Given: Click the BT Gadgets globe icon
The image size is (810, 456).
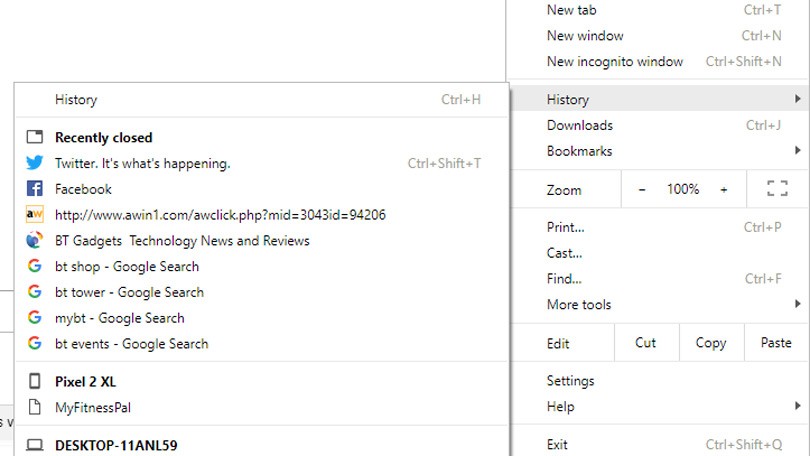Looking at the screenshot, I should pyautogui.click(x=35, y=241).
